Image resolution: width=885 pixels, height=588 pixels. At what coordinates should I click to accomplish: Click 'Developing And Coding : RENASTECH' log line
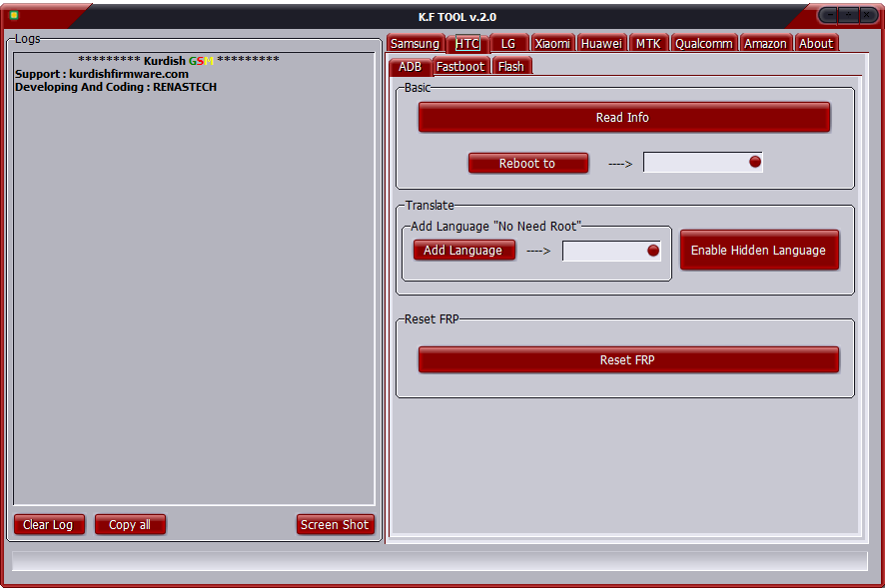pos(116,87)
